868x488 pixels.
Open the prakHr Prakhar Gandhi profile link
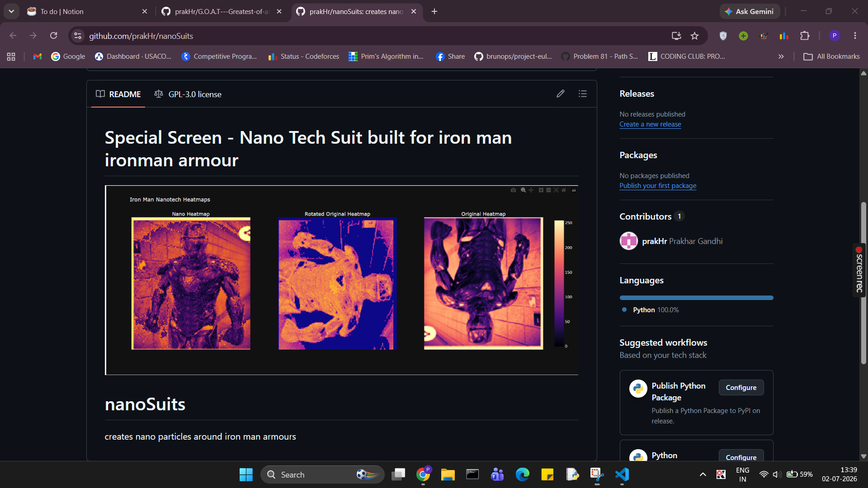pyautogui.click(x=682, y=241)
